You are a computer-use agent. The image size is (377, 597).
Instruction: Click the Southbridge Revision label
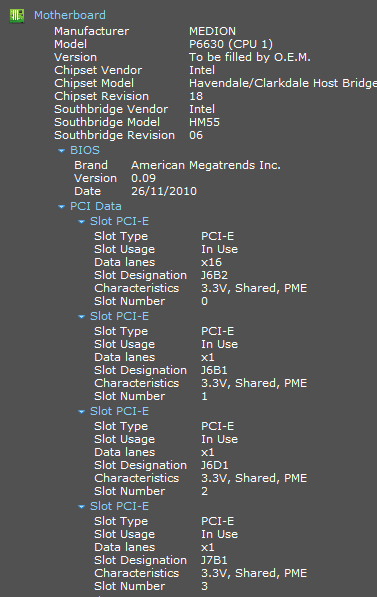pos(114,135)
